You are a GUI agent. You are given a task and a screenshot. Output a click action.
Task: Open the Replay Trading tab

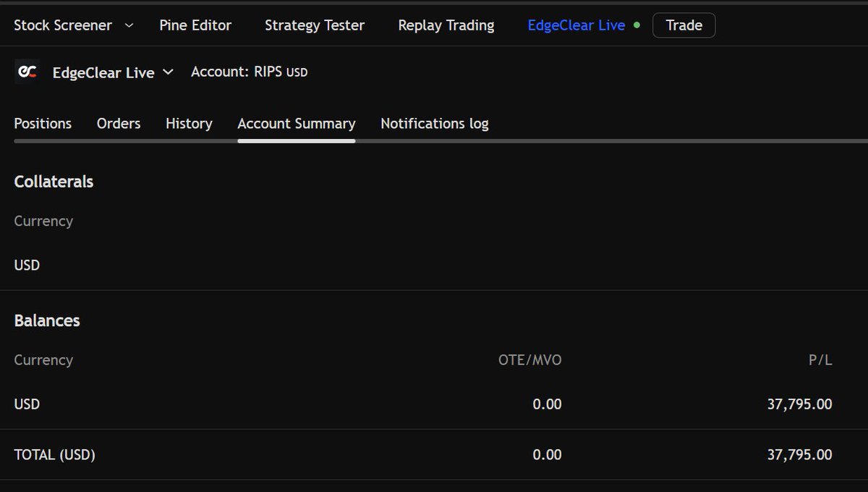tap(446, 25)
